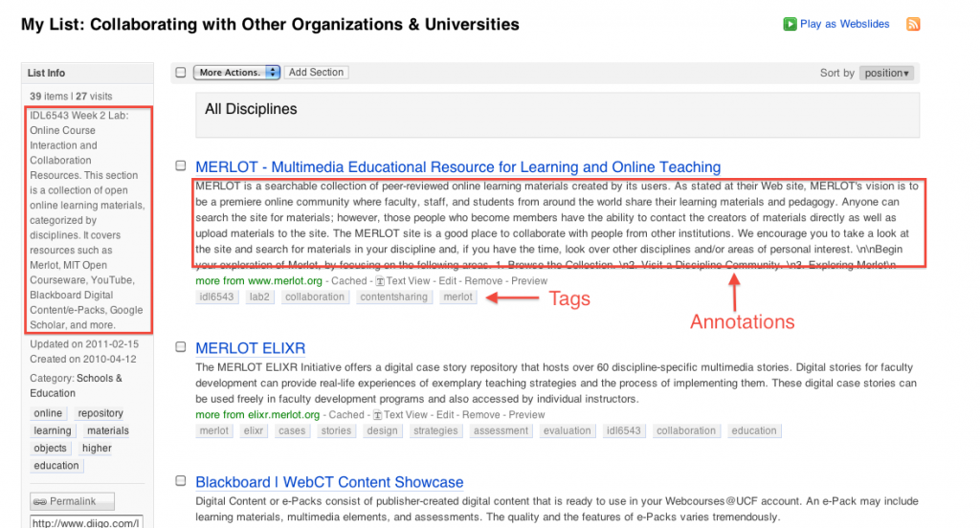Open the Blackboard WebCT Content Showcase link

pos(329,482)
